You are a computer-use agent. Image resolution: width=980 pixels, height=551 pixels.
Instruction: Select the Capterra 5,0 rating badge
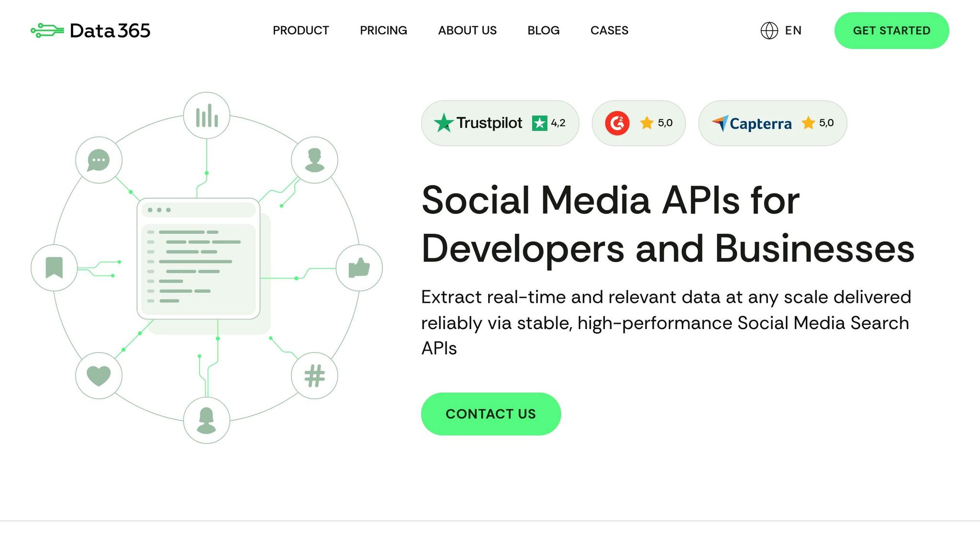click(x=772, y=122)
